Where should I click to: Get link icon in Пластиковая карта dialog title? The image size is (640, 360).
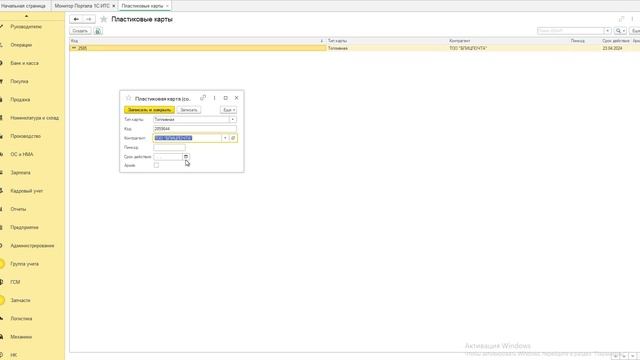pos(203,98)
